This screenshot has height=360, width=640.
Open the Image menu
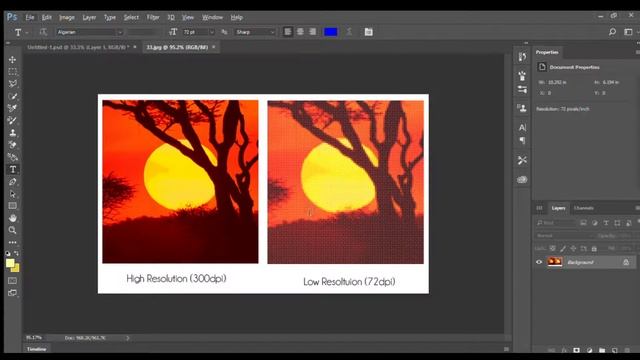67,17
